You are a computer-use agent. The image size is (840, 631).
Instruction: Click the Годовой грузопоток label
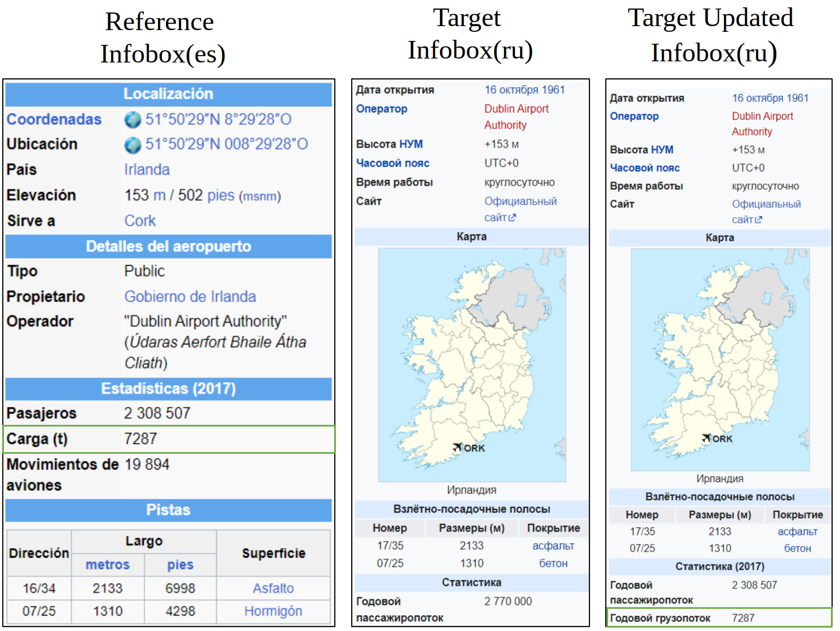coord(660,618)
